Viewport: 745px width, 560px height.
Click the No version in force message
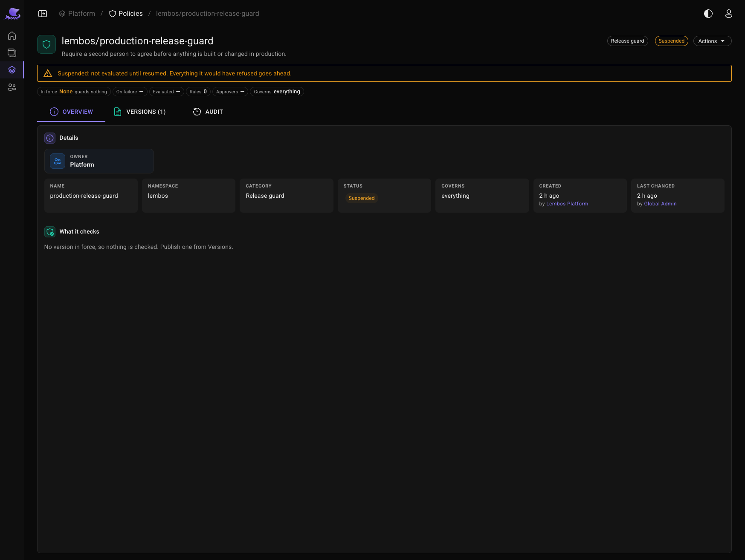(139, 247)
